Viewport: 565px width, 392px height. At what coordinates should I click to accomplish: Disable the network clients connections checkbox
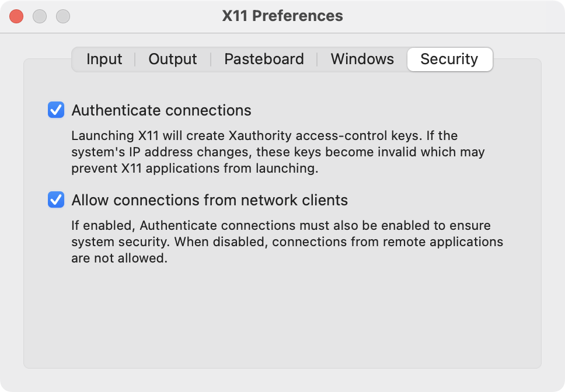coord(56,200)
